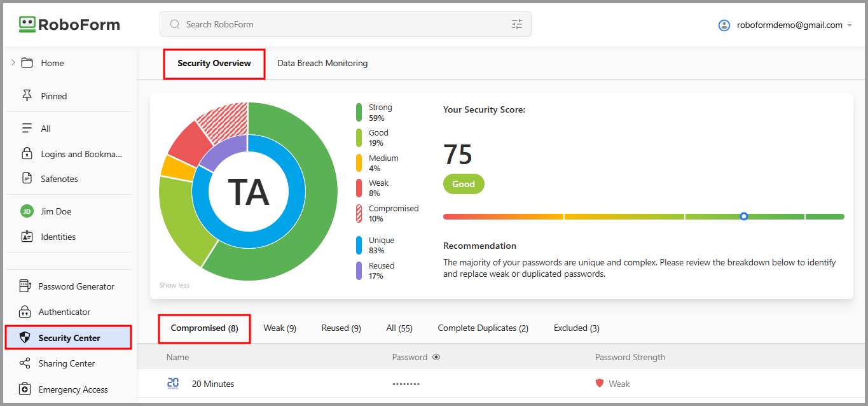Click the RoboForm logo
This screenshot has width=868, height=406.
point(69,24)
